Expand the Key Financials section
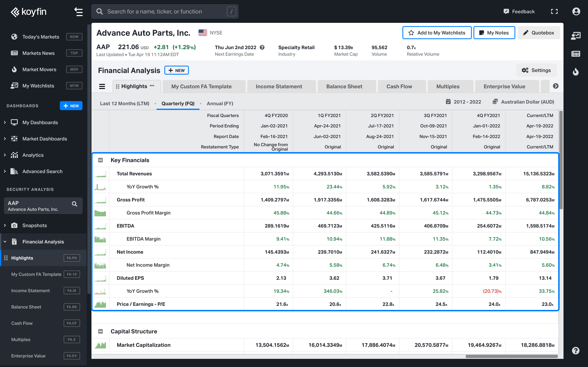The image size is (588, 367). point(100,160)
